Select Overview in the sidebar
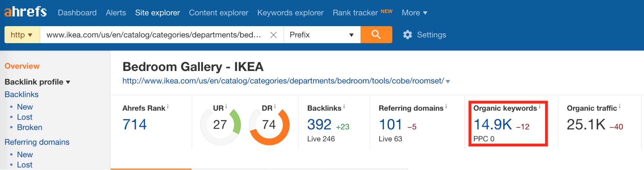This screenshot has height=170, width=644. pos(22,66)
